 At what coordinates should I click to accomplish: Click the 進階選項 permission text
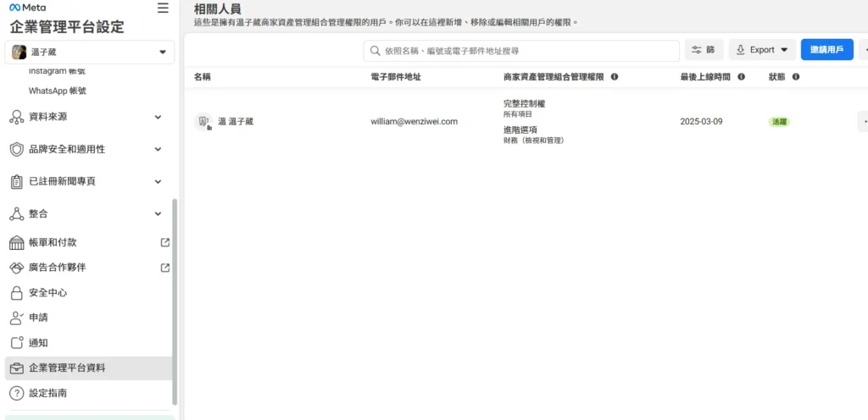520,130
